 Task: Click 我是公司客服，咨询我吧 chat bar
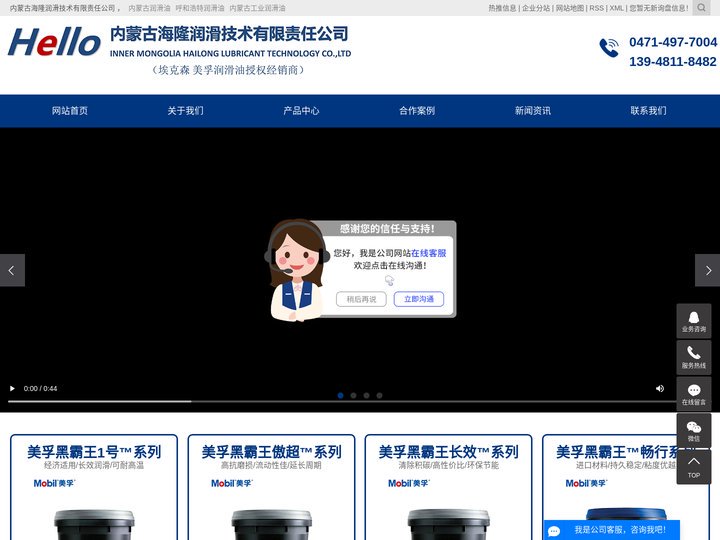pyautogui.click(x=612, y=530)
